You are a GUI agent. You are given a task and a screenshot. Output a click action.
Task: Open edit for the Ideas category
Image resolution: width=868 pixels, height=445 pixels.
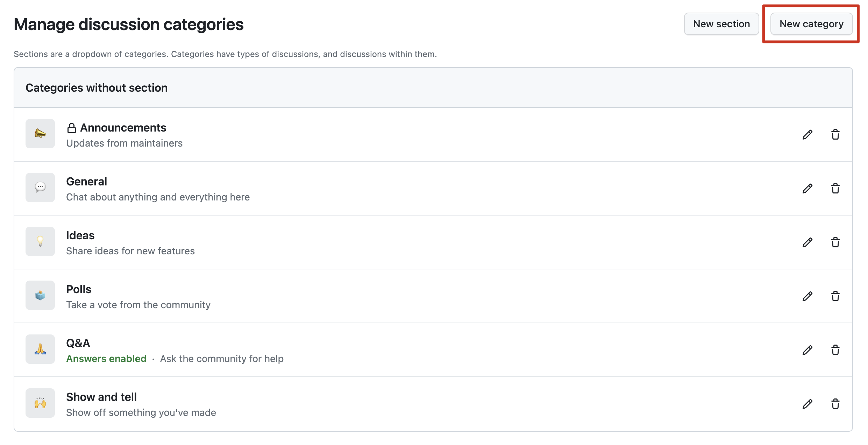pyautogui.click(x=807, y=242)
